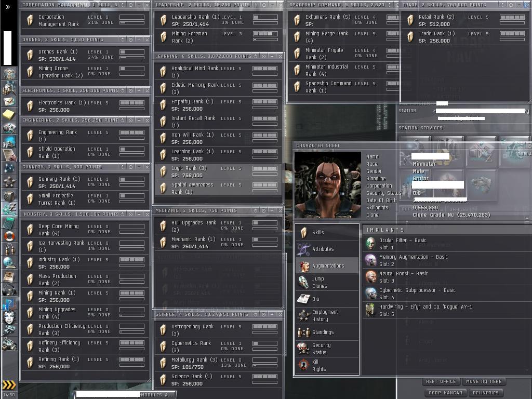The height and width of the screenshot is (399, 532).
Task: Open the tutorial question-mark icon
Action: tap(9, 303)
